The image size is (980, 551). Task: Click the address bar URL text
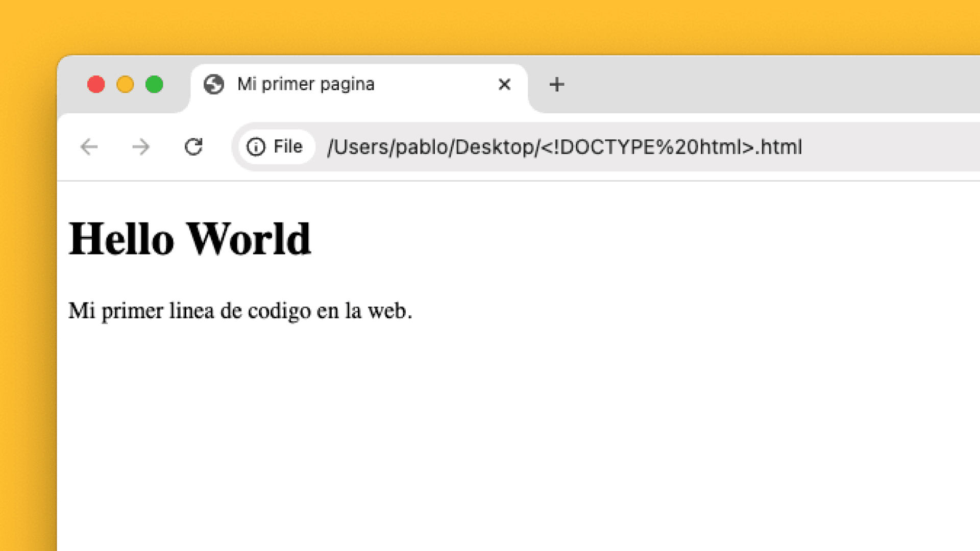pos(565,147)
